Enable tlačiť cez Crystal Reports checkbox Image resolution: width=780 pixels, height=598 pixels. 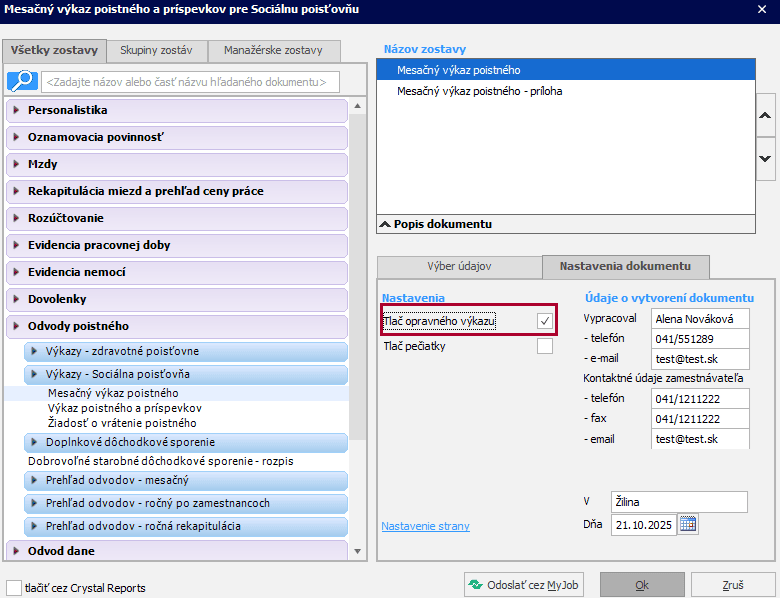14,588
